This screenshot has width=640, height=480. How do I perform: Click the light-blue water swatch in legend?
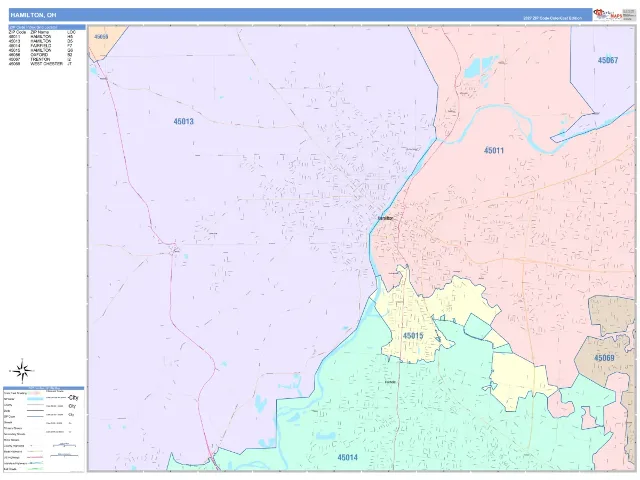pos(35,398)
